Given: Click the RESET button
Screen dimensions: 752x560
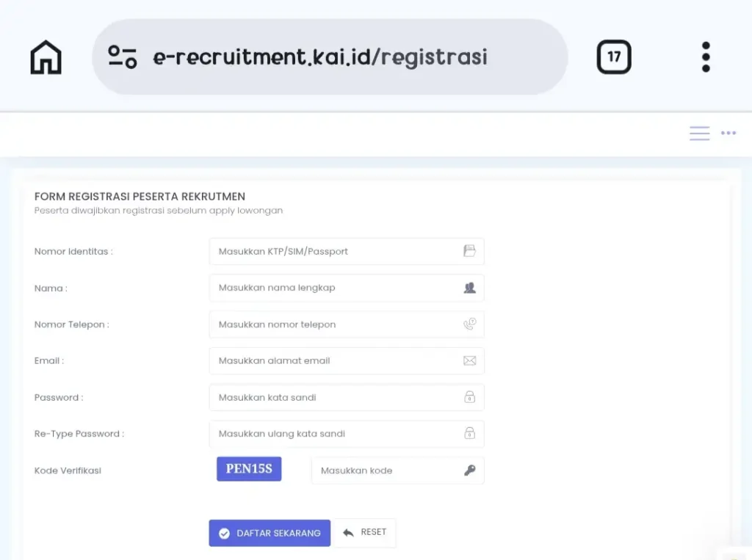Looking at the screenshot, I should (x=364, y=532).
